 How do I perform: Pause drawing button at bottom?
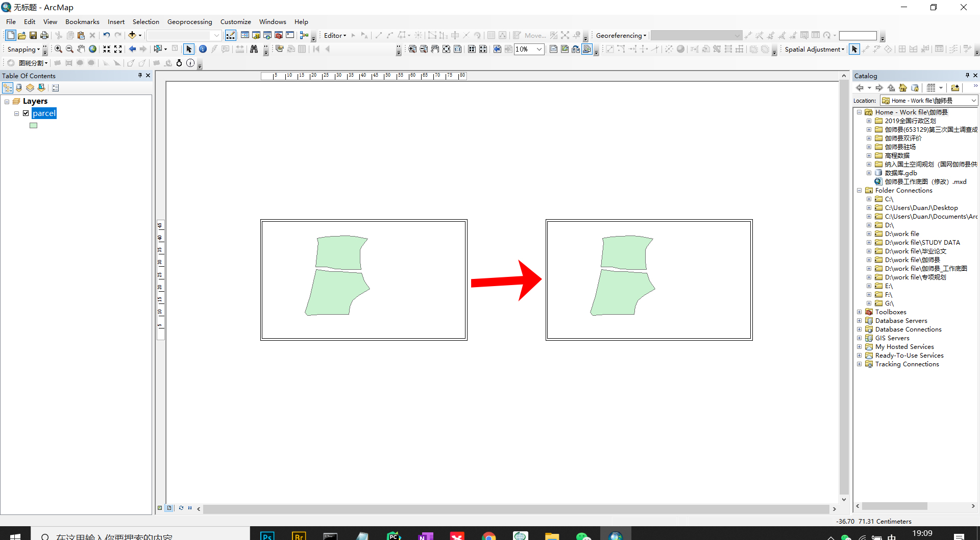point(190,508)
